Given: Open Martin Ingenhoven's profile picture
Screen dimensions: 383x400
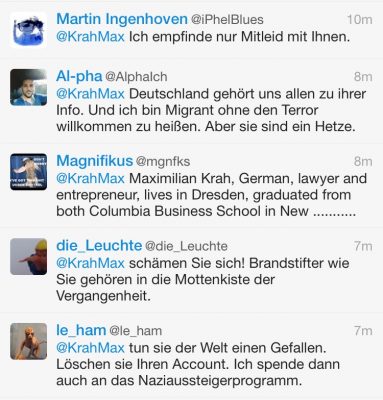Looking at the screenshot, I should pyautogui.click(x=28, y=30).
